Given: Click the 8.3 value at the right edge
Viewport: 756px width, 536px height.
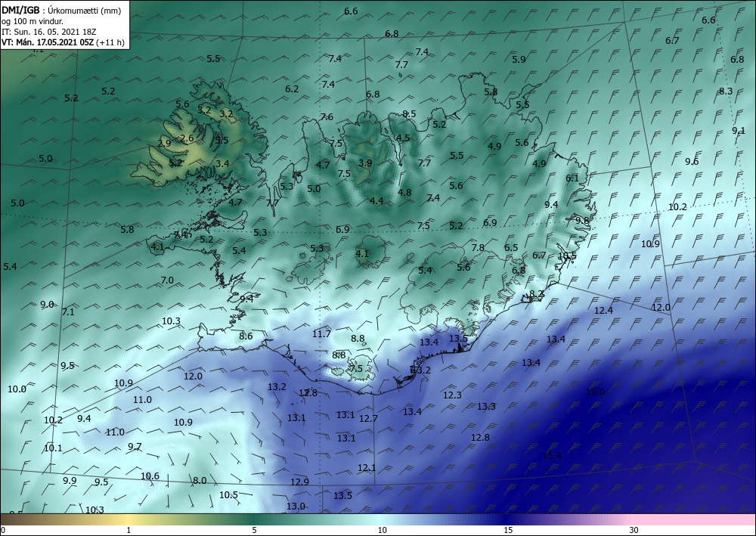Looking at the screenshot, I should coord(726,91).
